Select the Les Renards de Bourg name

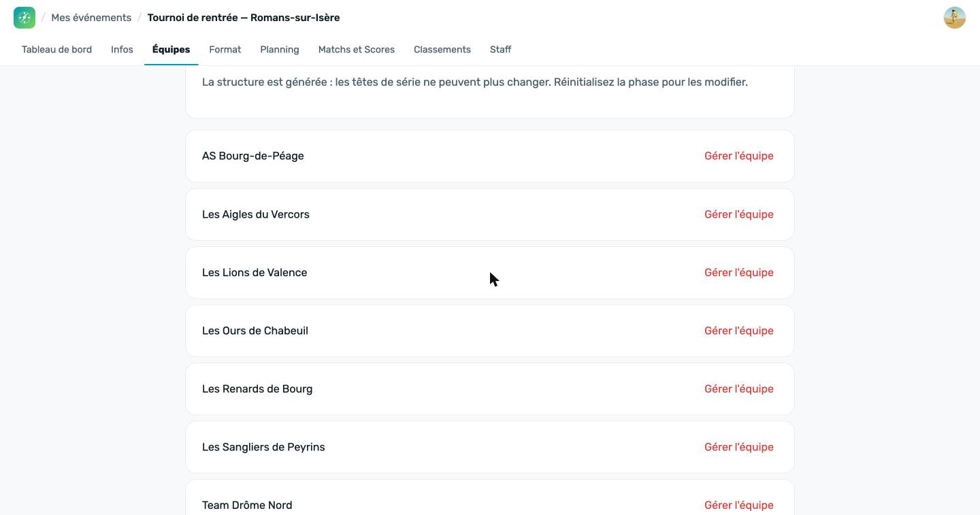[x=257, y=389]
